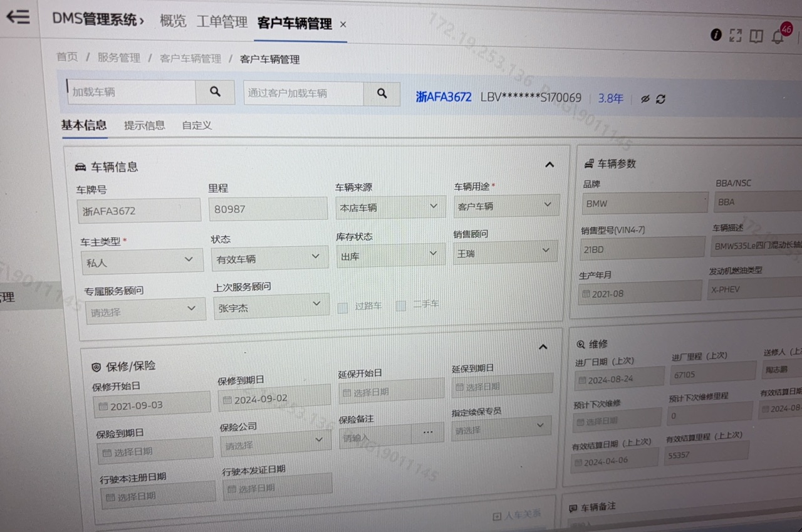The image size is (802, 532).
Task: Switch to the 工单管理 tab
Action: click(x=222, y=22)
